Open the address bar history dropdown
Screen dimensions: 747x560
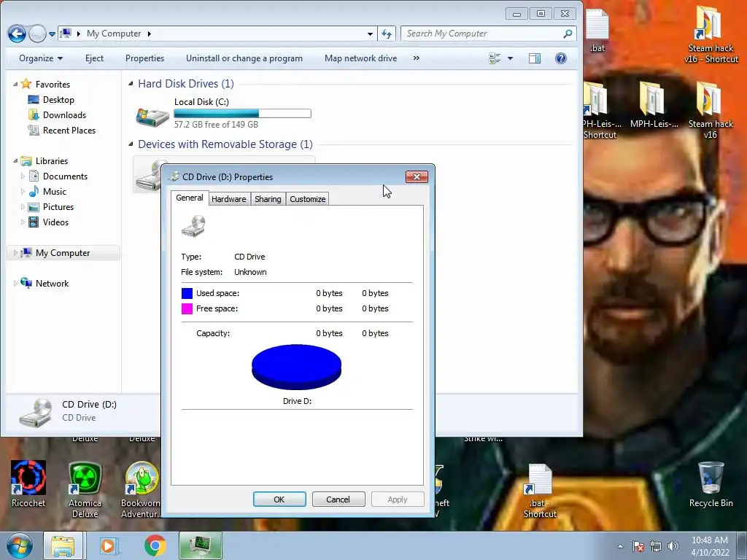tap(370, 34)
